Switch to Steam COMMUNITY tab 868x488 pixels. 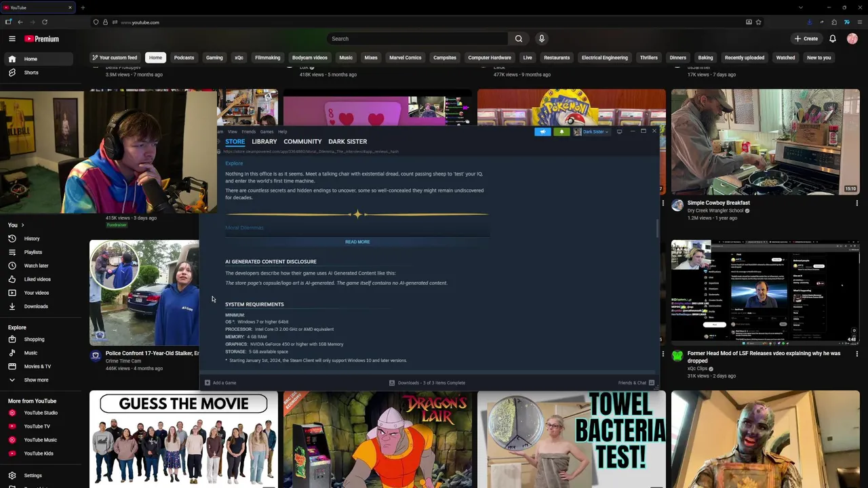tap(302, 142)
